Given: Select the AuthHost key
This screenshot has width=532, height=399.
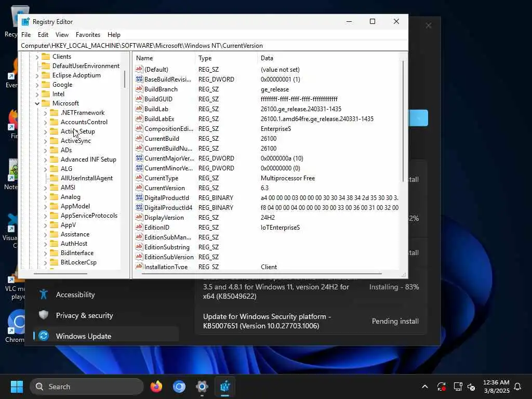Looking at the screenshot, I should point(74,244).
